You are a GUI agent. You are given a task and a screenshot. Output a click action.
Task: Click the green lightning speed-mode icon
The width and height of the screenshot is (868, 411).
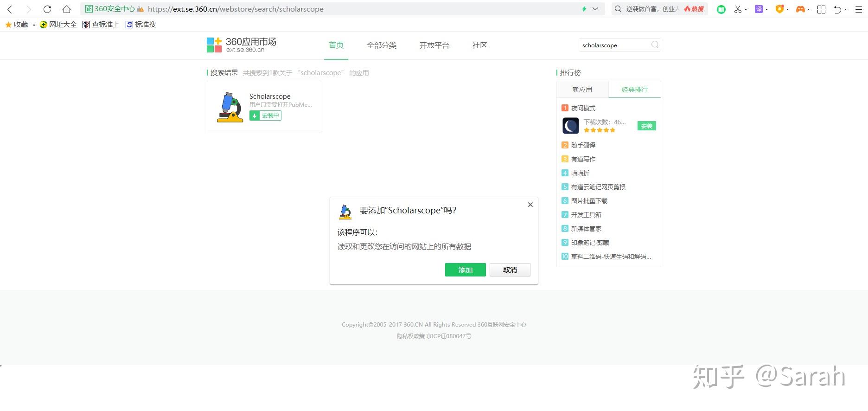click(x=584, y=9)
